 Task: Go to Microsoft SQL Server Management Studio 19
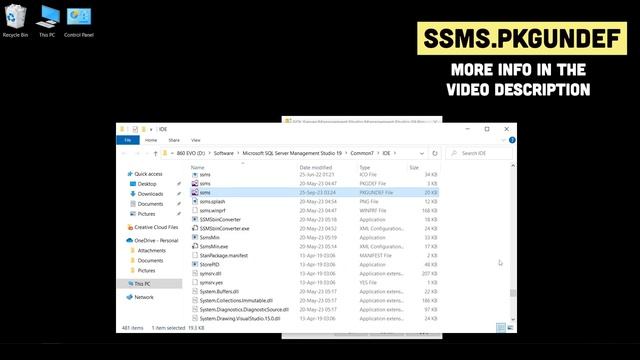point(292,153)
